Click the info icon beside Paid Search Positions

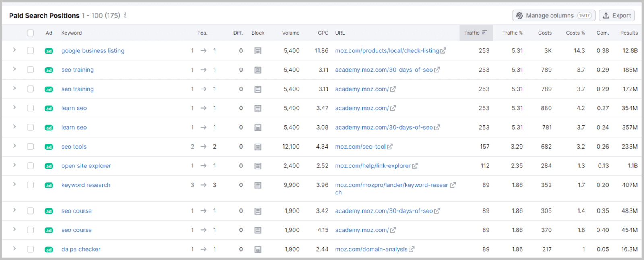[x=125, y=15]
